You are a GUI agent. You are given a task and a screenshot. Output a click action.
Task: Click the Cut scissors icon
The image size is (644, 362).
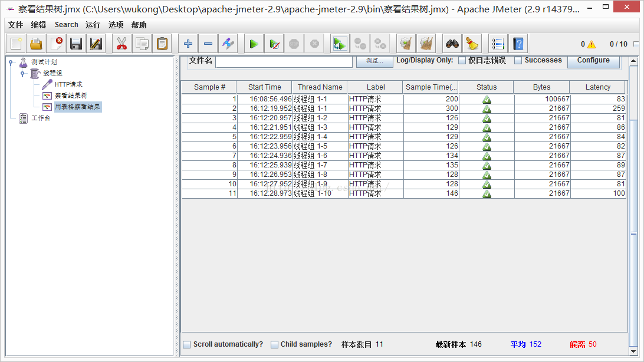tap(122, 44)
